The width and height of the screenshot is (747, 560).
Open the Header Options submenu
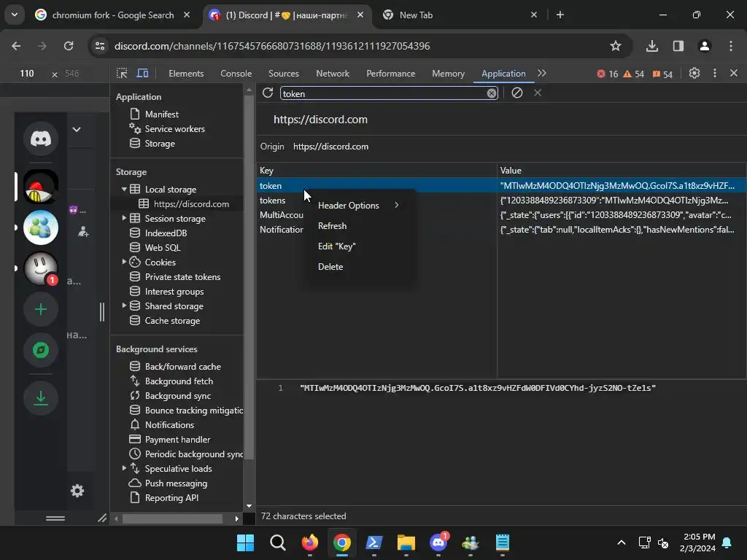point(360,205)
